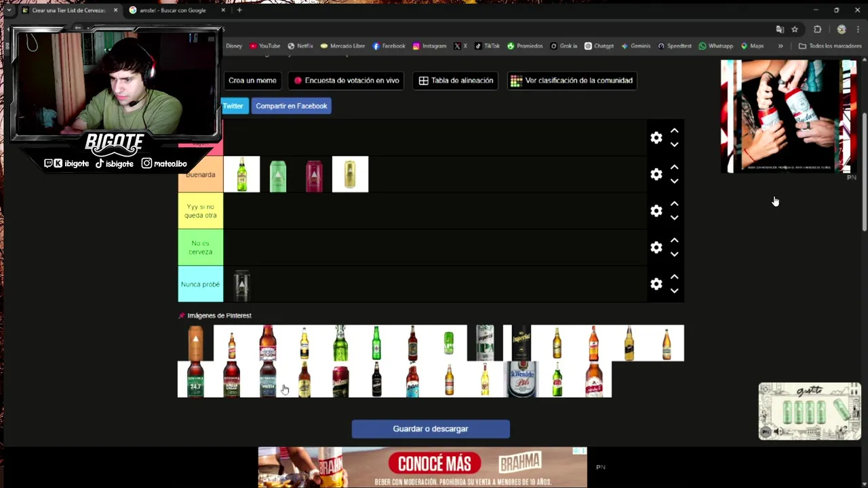Mute the small video ad in corner

tap(778, 432)
